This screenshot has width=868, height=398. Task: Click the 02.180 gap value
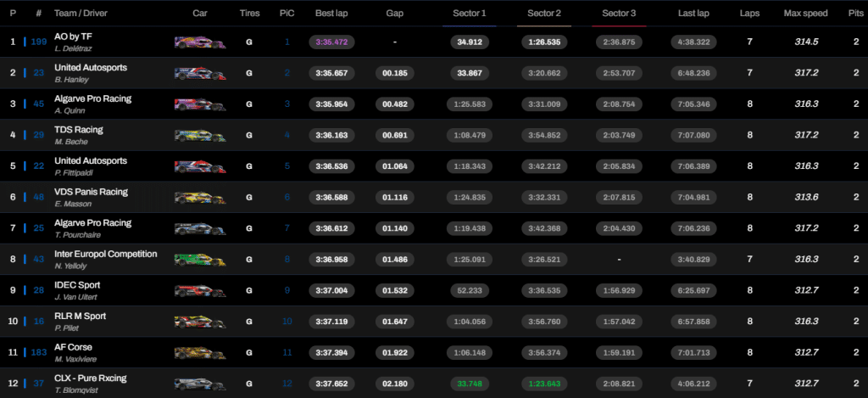coord(395,384)
